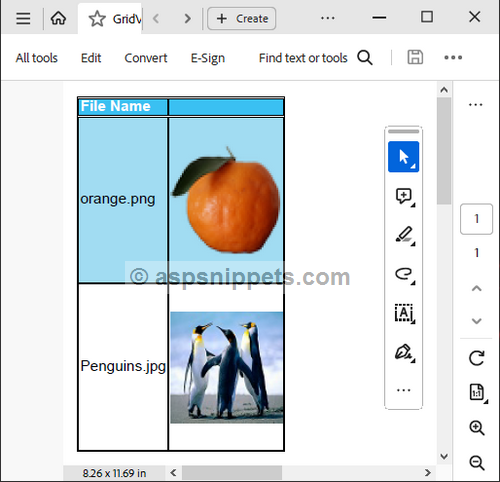Expand more tools in quick toolbar
The image size is (500, 482).
403,390
